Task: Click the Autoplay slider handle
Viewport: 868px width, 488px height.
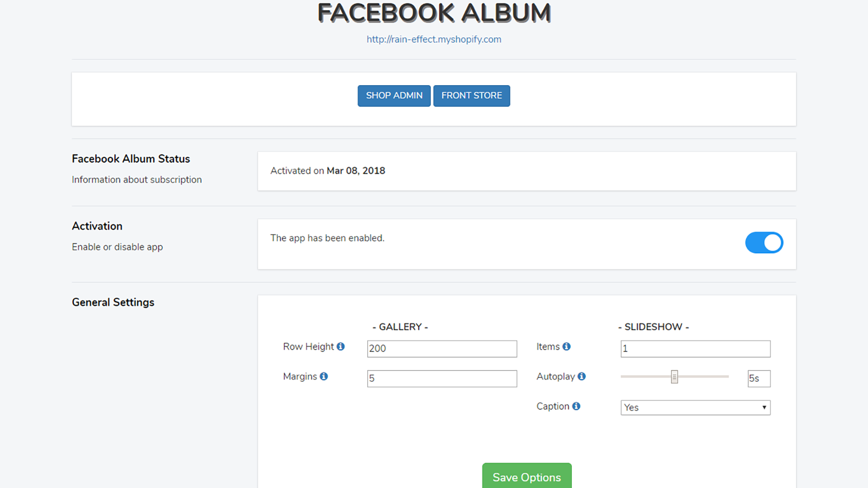Action: [x=674, y=377]
